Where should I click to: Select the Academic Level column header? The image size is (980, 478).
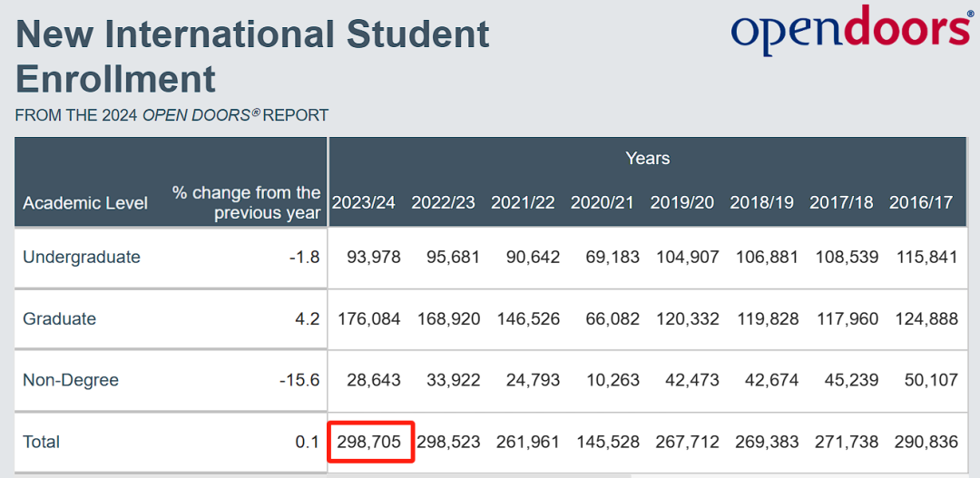point(85,203)
